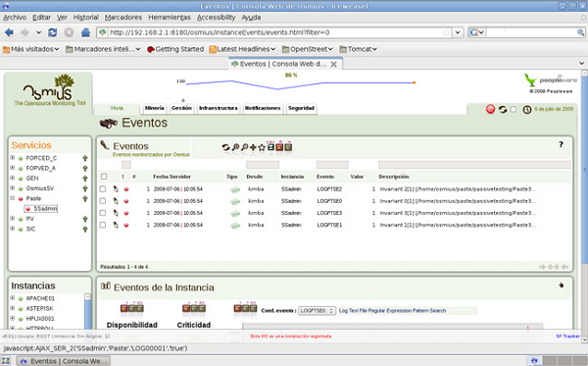Viewport: 588px width, 366px height.
Task: Click the second magnifier icon in Eventos toolbar
Action: click(x=244, y=147)
